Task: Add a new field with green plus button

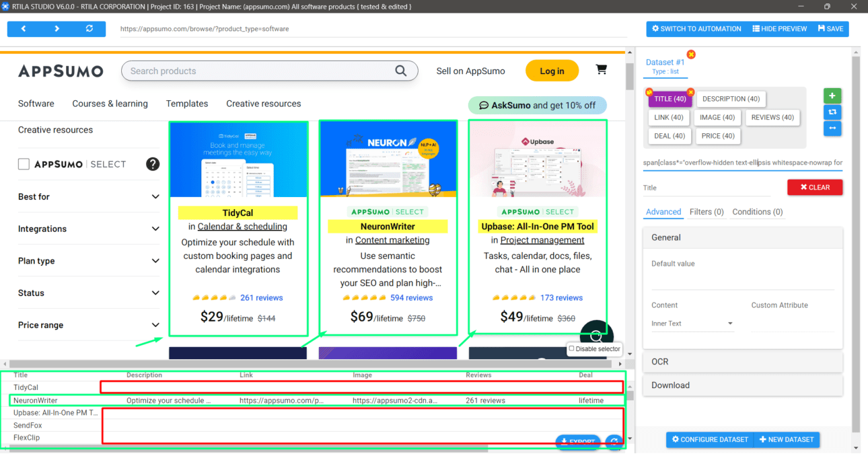Action: pos(832,95)
